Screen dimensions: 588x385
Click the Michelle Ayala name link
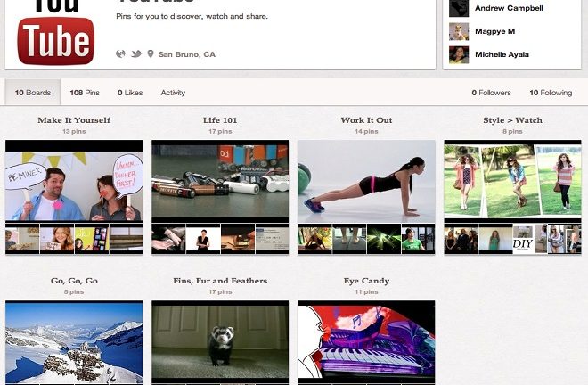(x=502, y=54)
